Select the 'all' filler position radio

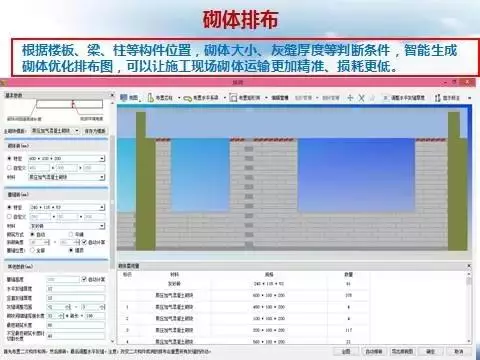[33, 250]
